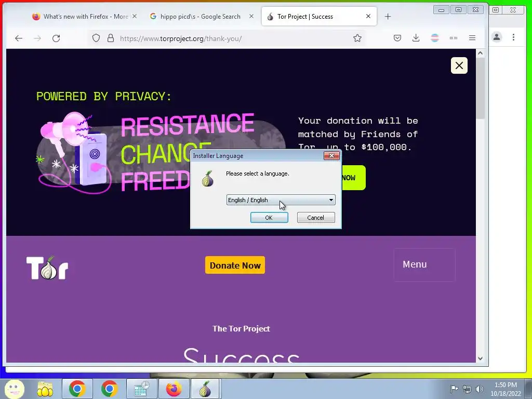This screenshot has height=399, width=532.
Task: Click the page scrollbar down arrow
Action: pos(480,358)
